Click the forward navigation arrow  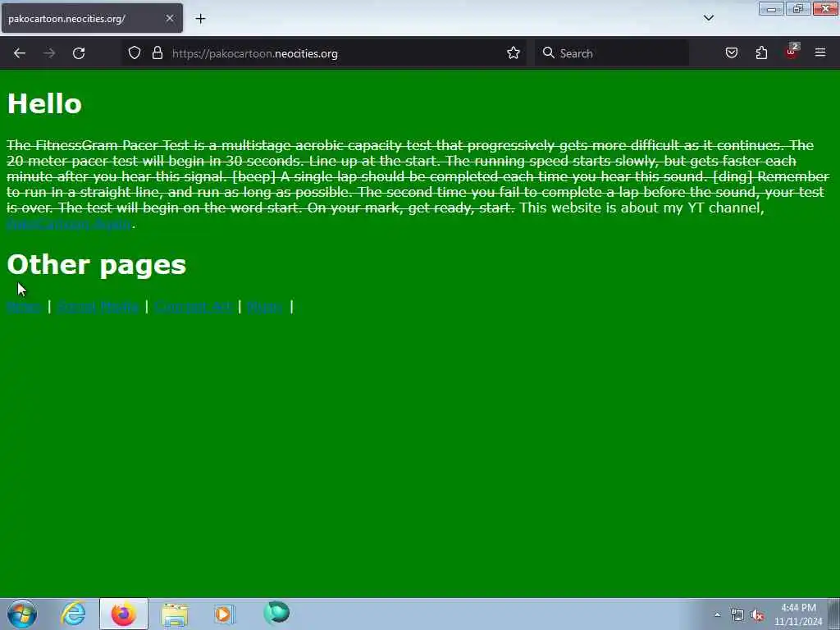coord(49,53)
